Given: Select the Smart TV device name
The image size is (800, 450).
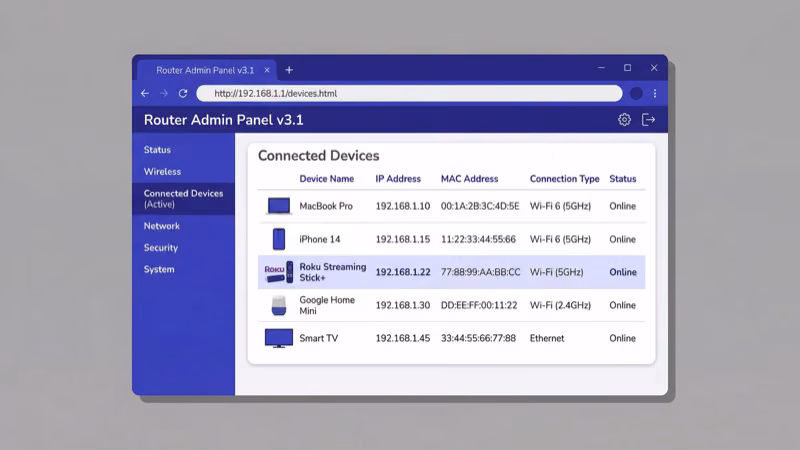Looking at the screenshot, I should tap(318, 338).
